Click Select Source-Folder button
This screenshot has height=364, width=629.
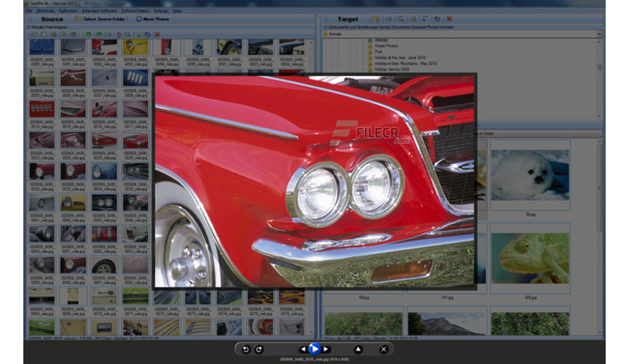(101, 19)
